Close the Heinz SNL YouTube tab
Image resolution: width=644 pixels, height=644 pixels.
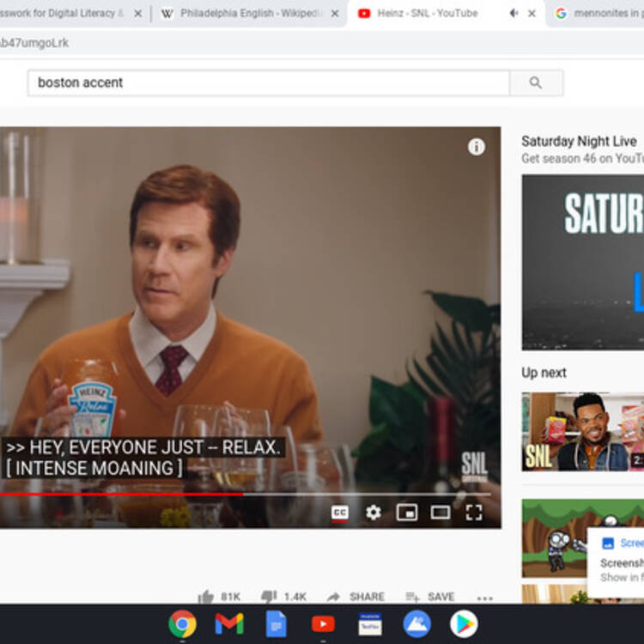pos(532,14)
